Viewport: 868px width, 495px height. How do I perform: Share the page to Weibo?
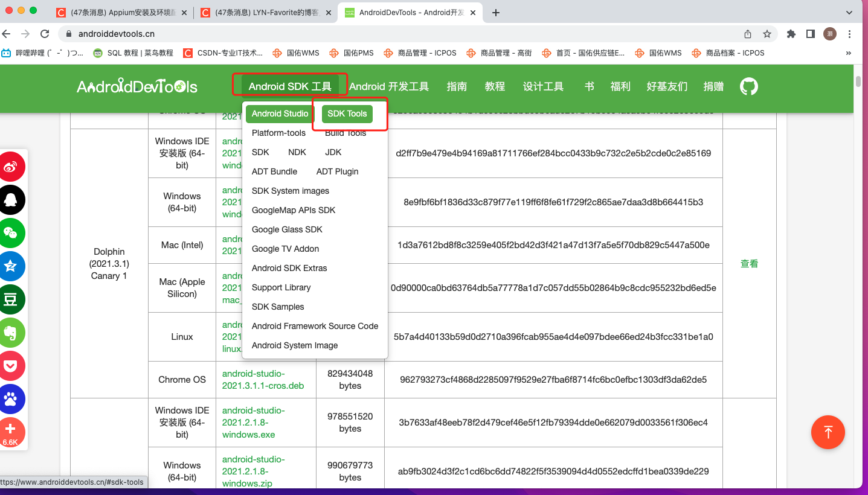(12, 167)
